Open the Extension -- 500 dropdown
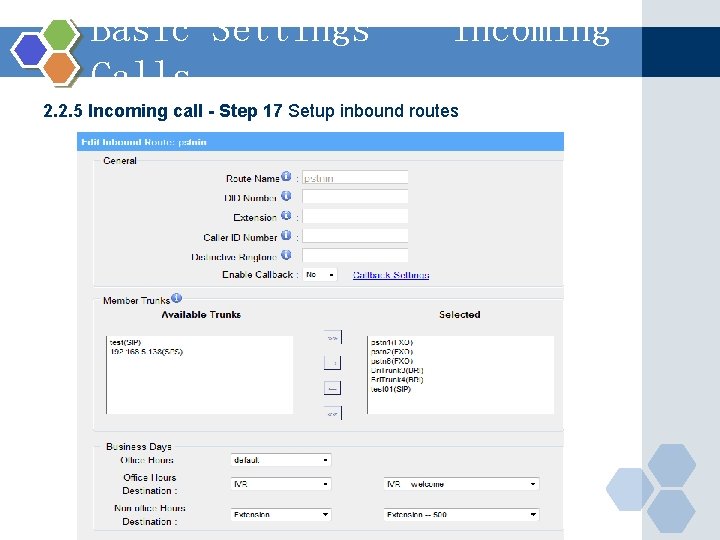 click(x=461, y=515)
